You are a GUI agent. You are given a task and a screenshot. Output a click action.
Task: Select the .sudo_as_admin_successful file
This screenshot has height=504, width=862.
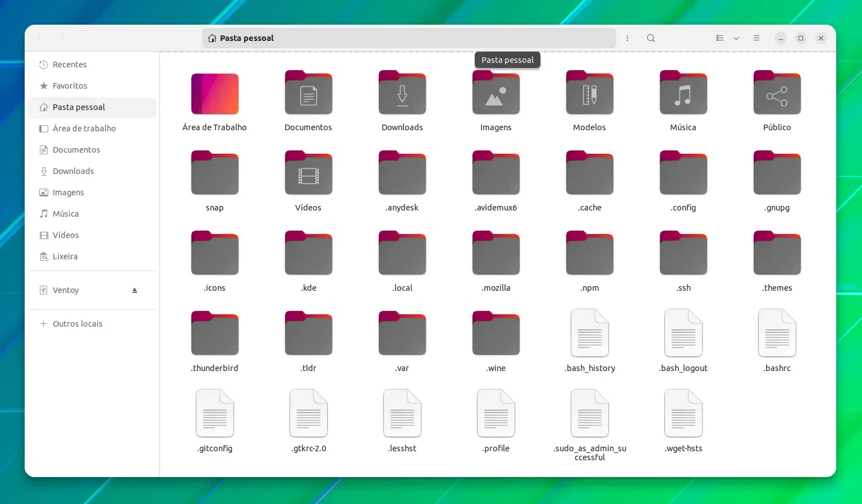coord(590,413)
